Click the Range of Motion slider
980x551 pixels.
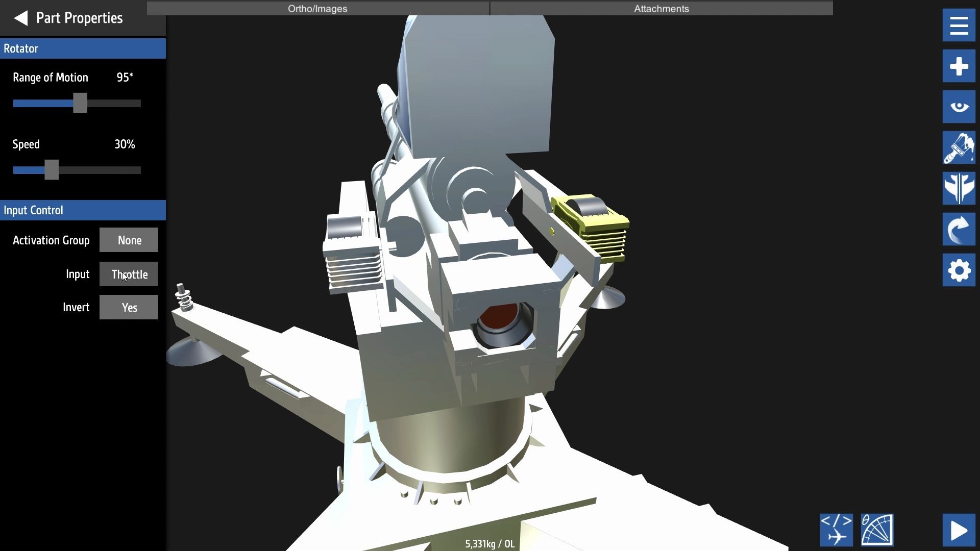(x=80, y=104)
